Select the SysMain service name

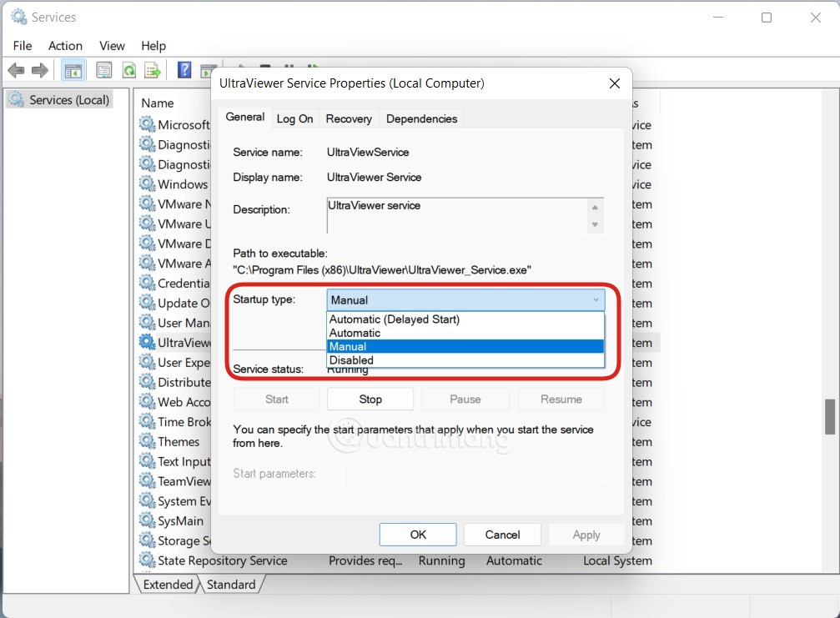[x=180, y=521]
